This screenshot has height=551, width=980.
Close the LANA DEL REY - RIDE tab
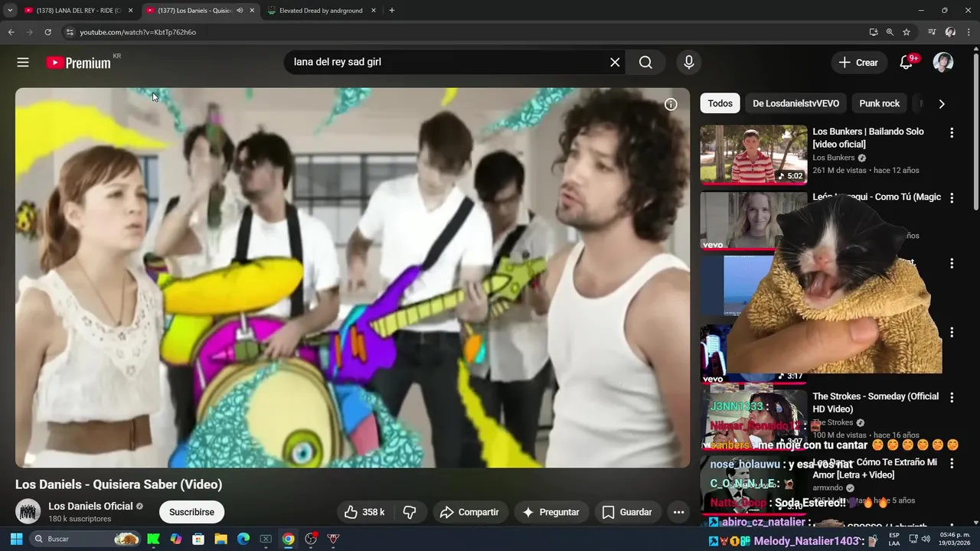tap(130, 11)
